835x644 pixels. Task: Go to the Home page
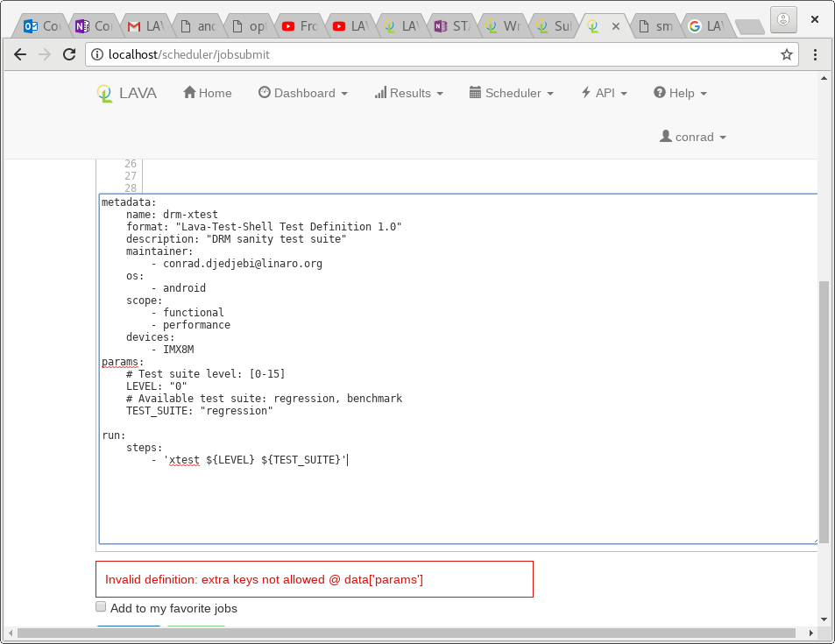coord(208,93)
